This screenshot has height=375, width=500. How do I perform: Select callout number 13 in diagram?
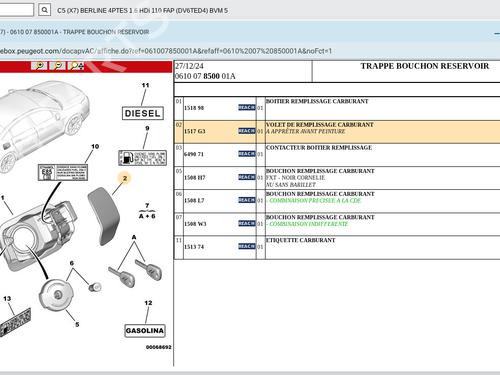[7, 299]
